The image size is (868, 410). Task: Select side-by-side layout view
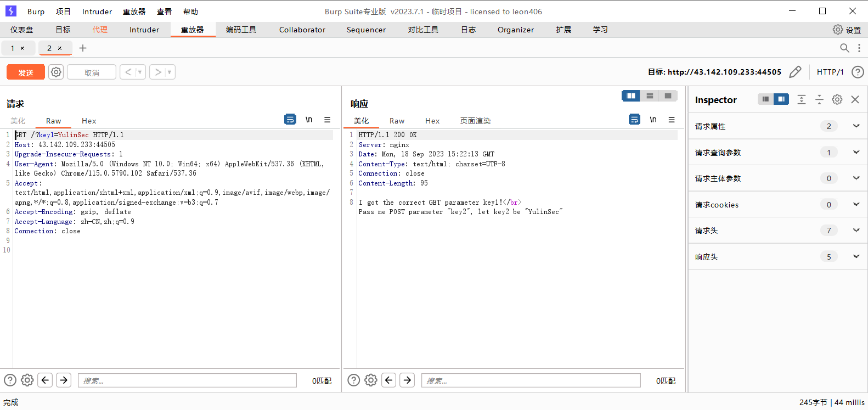coord(631,96)
